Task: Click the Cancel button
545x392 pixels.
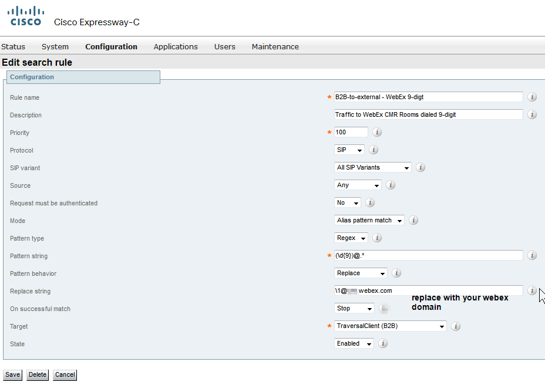Action: point(65,374)
